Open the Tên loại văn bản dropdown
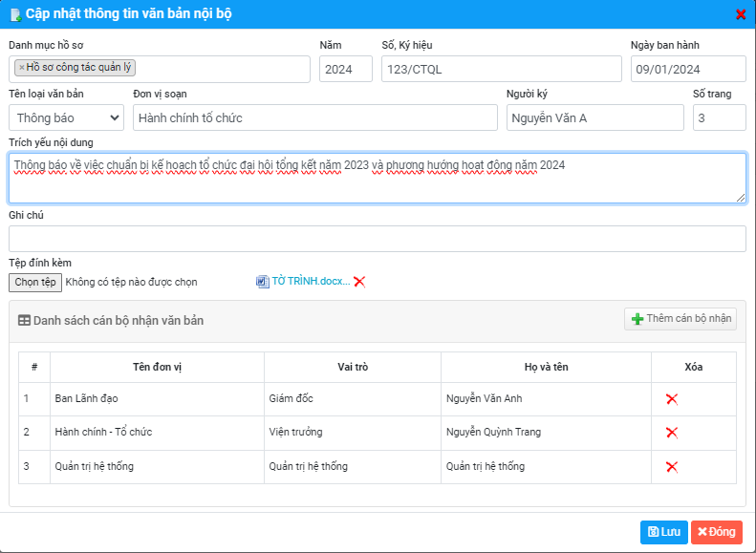Image resolution: width=756 pixels, height=553 pixels. point(67,117)
